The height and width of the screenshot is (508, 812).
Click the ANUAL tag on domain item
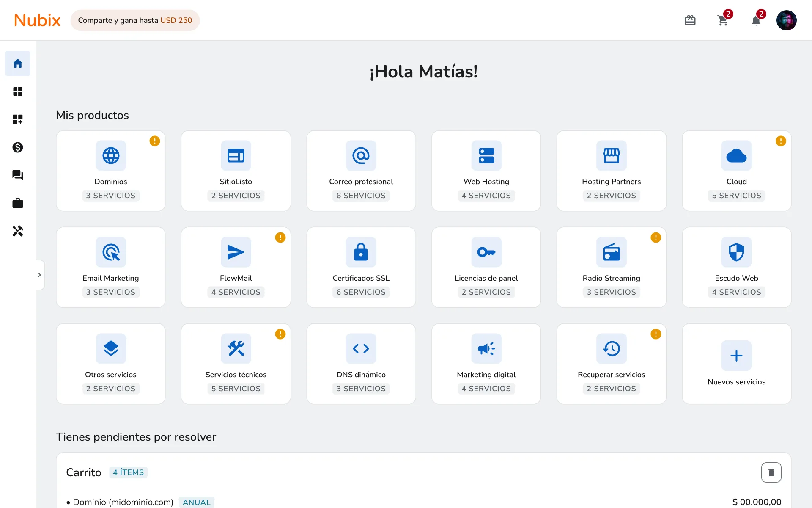[197, 502]
